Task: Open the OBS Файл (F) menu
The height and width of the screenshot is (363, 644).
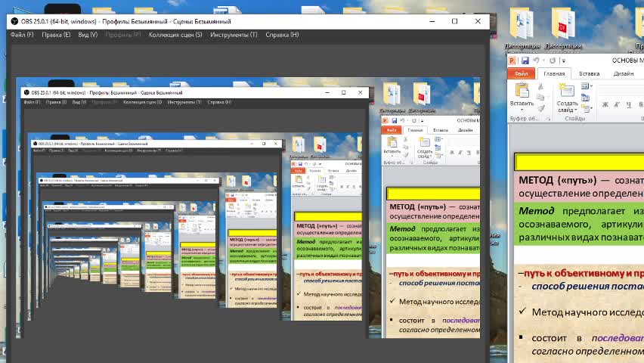Action: tap(22, 35)
